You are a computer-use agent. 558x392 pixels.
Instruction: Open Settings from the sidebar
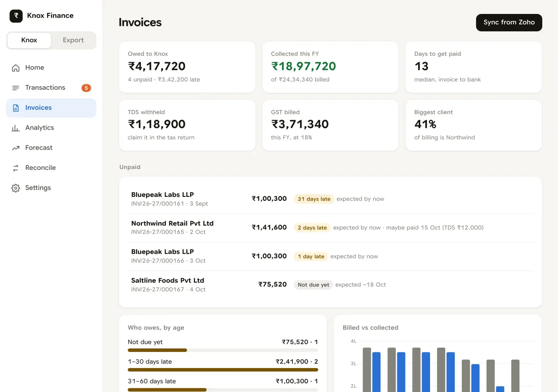coord(51,188)
